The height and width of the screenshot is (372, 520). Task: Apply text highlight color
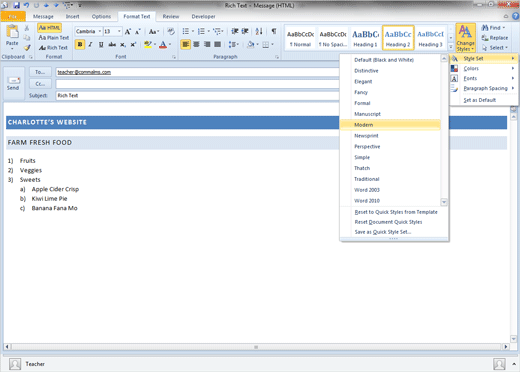coord(148,44)
